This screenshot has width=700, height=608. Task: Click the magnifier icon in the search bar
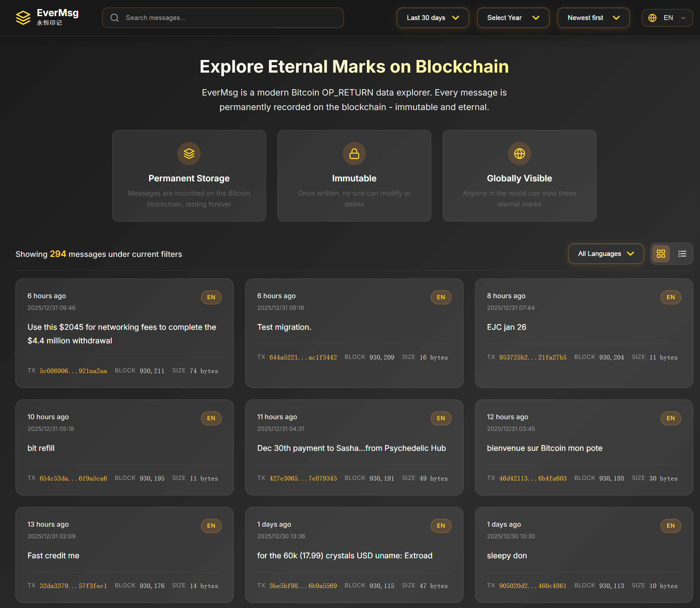[x=114, y=18]
